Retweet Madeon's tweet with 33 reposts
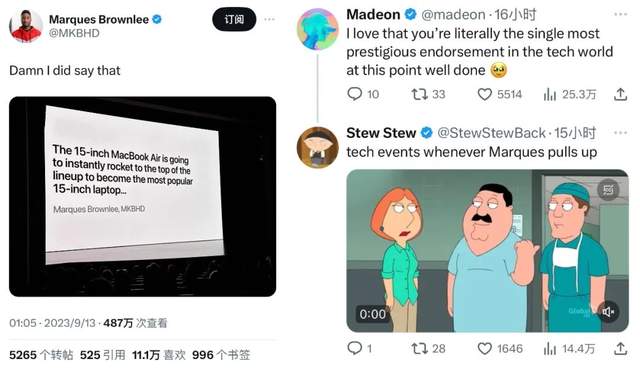This screenshot has height=369, width=640. 419,94
